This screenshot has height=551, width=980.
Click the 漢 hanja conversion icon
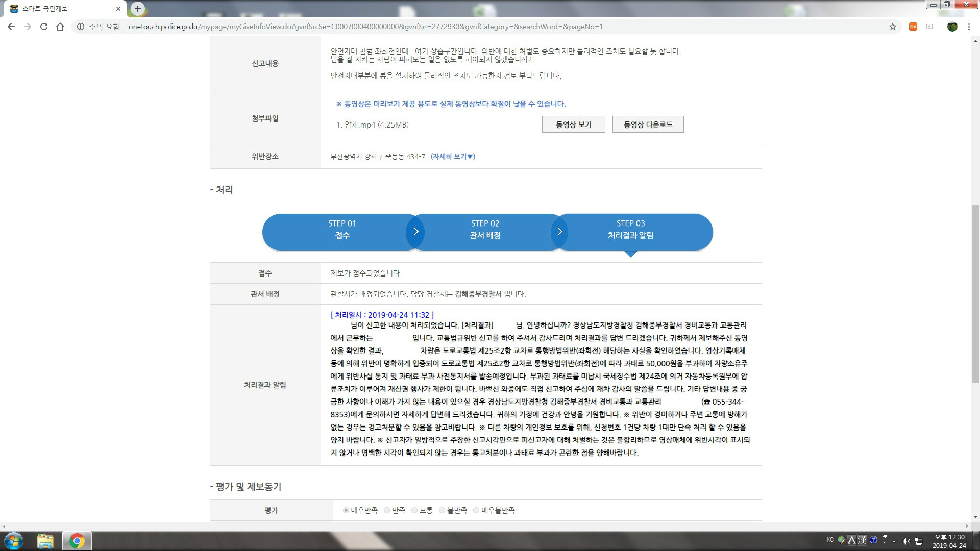pos(862,540)
